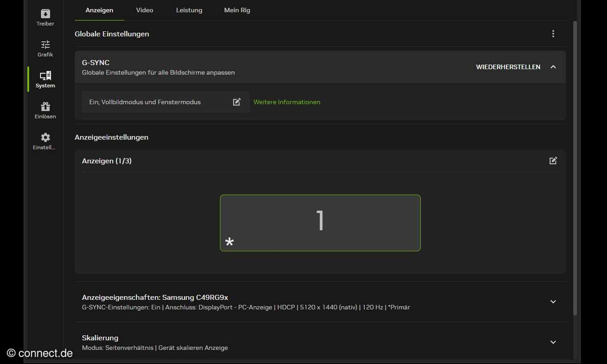This screenshot has height=364, width=607.
Task: Edit the Anzeigen display arrangement via pencil icon
Action: tap(553, 161)
